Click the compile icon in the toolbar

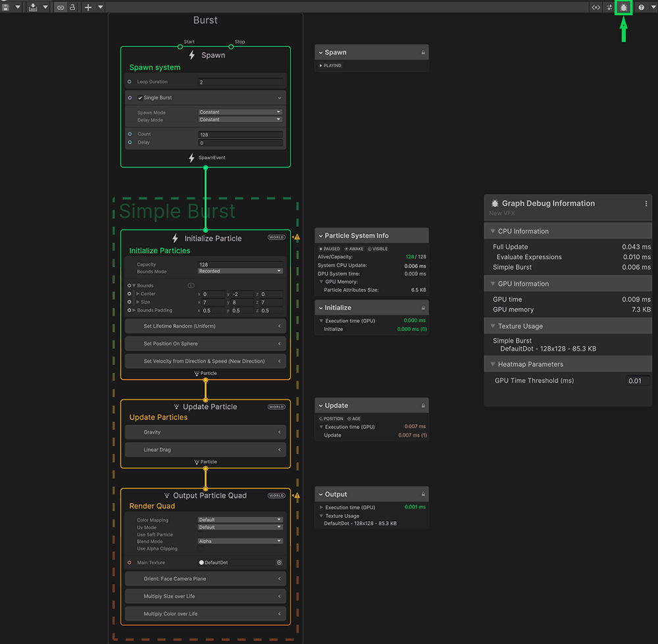click(x=33, y=7)
